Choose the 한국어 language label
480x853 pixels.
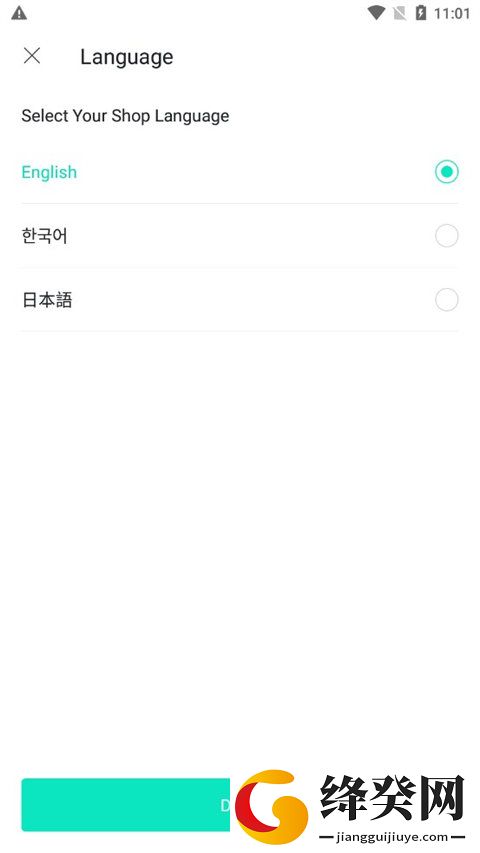[x=45, y=236]
